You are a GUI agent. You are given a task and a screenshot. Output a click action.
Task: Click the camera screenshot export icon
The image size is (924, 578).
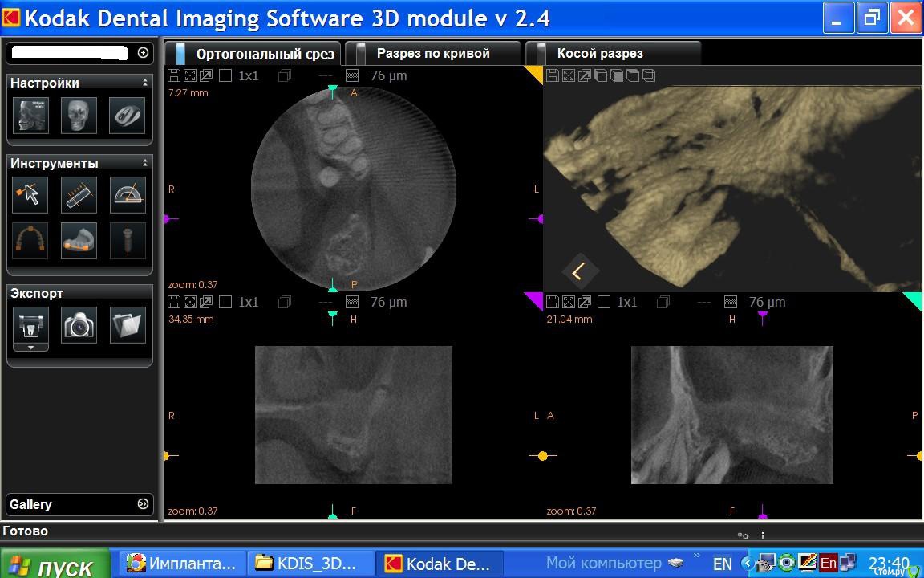(x=79, y=325)
